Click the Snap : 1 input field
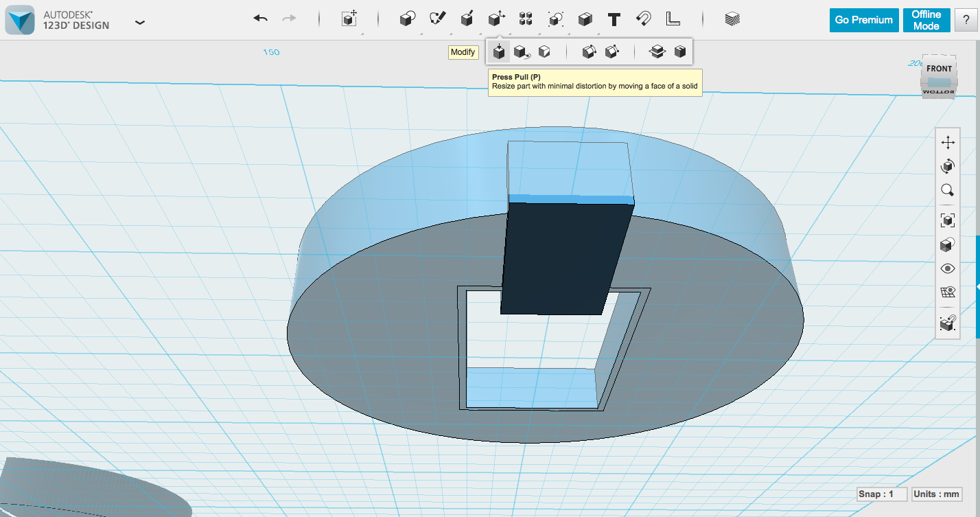 pyautogui.click(x=881, y=494)
